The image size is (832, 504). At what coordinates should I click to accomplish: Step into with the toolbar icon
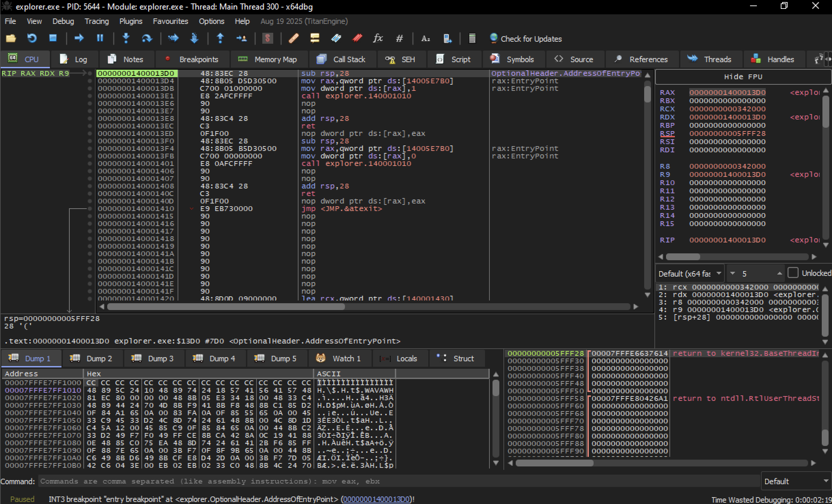[126, 38]
